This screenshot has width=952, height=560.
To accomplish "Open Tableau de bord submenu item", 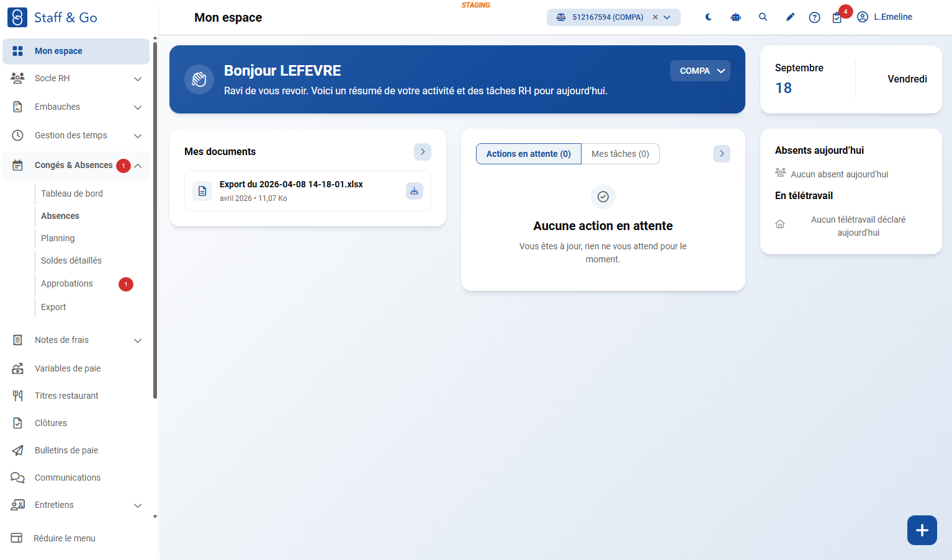I will click(x=72, y=193).
